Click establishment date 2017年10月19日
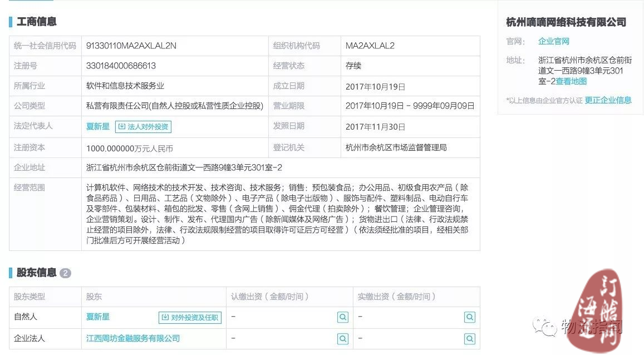This screenshot has height=355, width=644. tap(375, 87)
